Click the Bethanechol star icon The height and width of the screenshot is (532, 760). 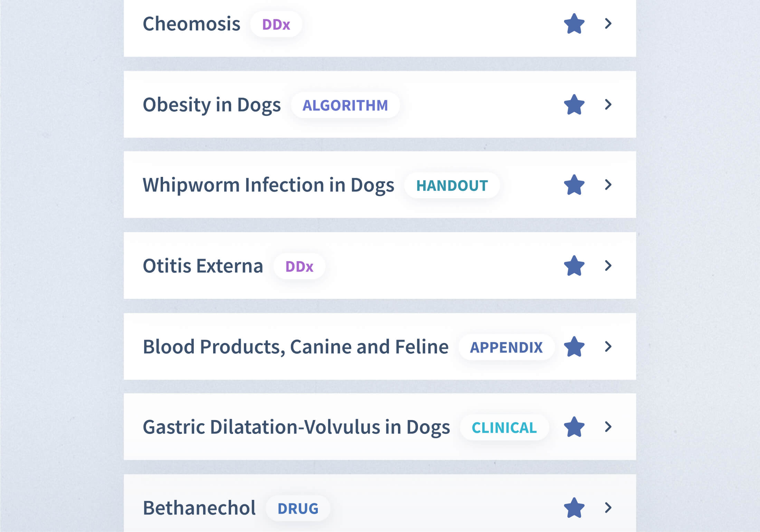574,508
